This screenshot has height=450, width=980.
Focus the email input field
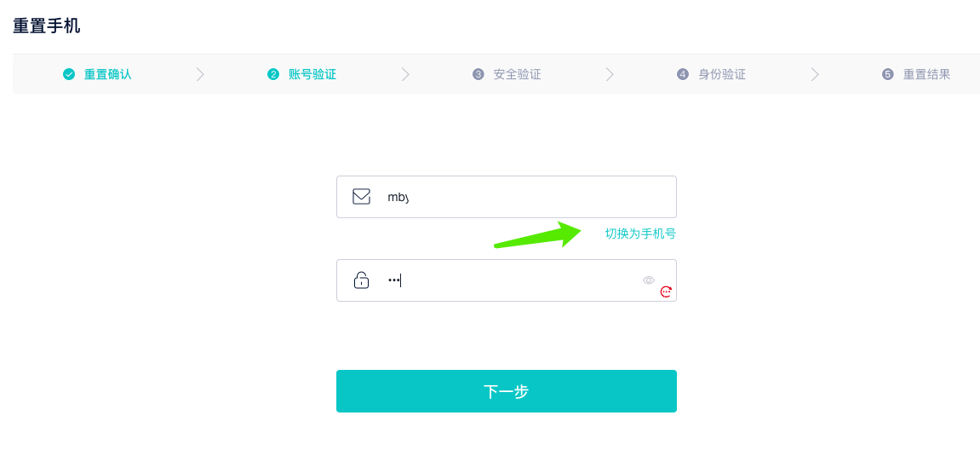point(507,197)
